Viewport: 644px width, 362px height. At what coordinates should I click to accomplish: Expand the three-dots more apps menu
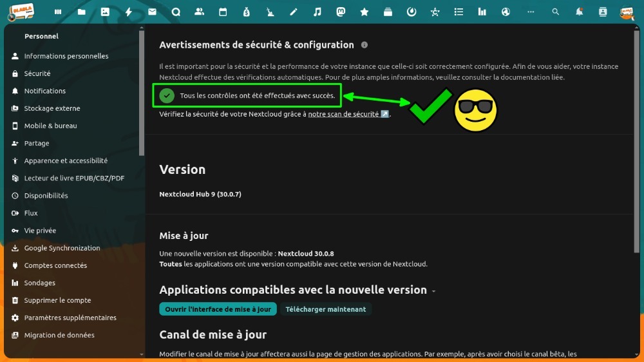pos(530,12)
